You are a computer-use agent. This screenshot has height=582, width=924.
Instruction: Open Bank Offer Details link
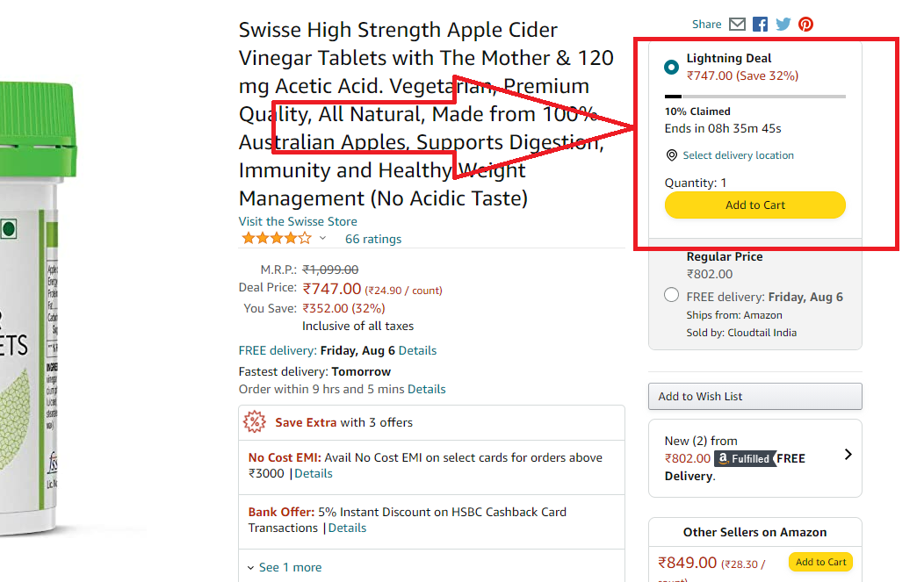click(347, 528)
